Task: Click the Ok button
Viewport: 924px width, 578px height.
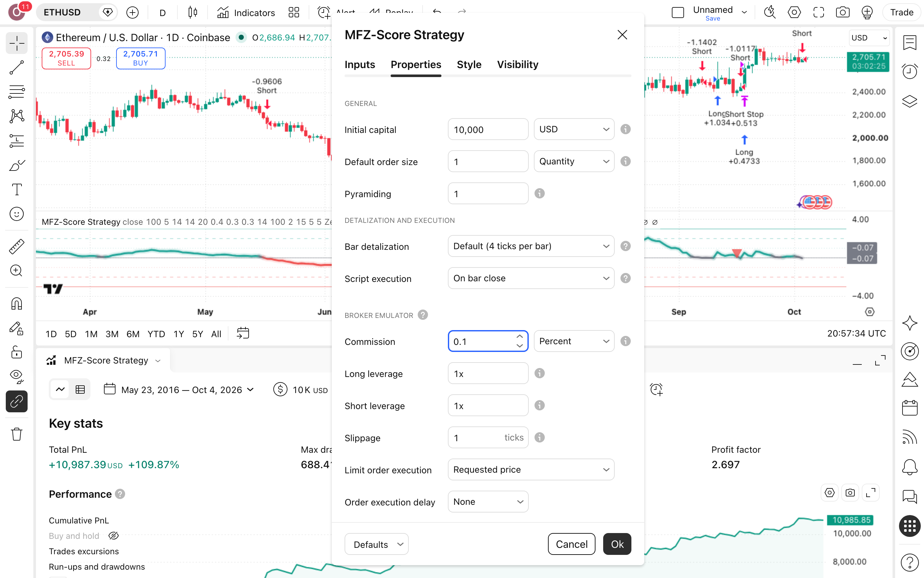Action: coord(617,544)
